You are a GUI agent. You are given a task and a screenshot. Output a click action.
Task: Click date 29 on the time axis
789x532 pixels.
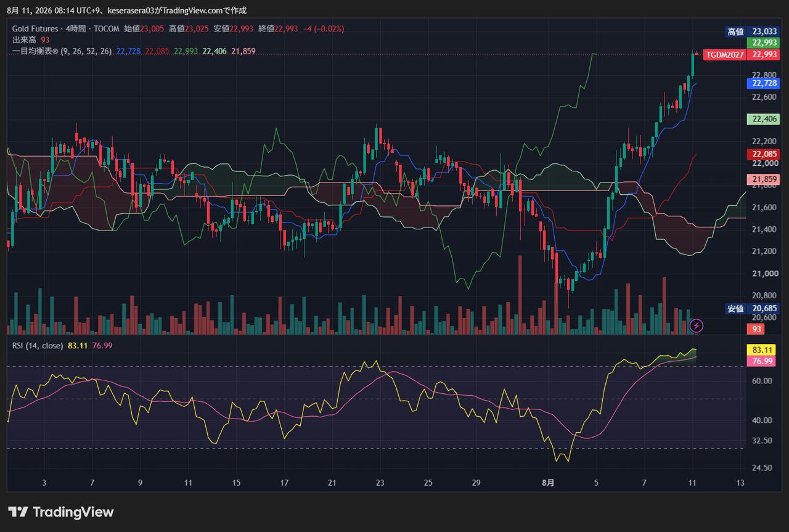(x=476, y=483)
